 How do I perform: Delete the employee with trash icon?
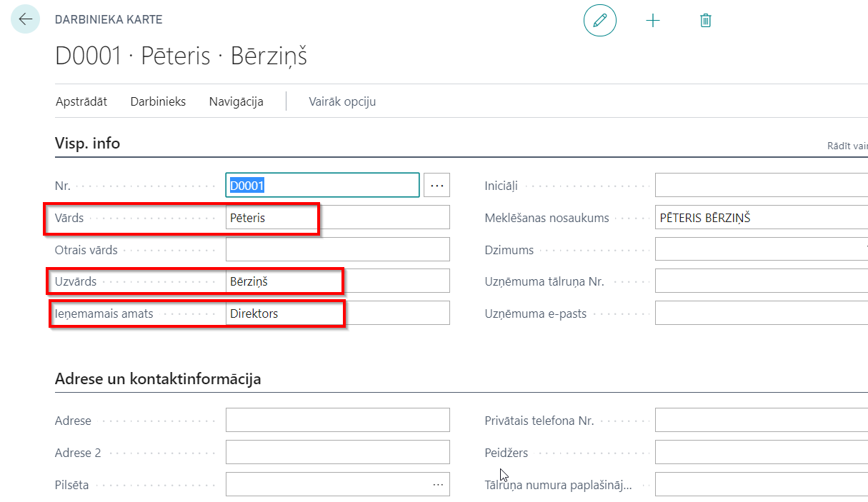tap(706, 20)
